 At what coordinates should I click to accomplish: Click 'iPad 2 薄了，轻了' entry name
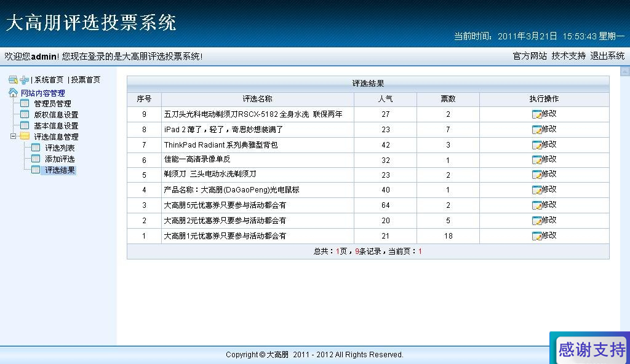click(x=223, y=129)
